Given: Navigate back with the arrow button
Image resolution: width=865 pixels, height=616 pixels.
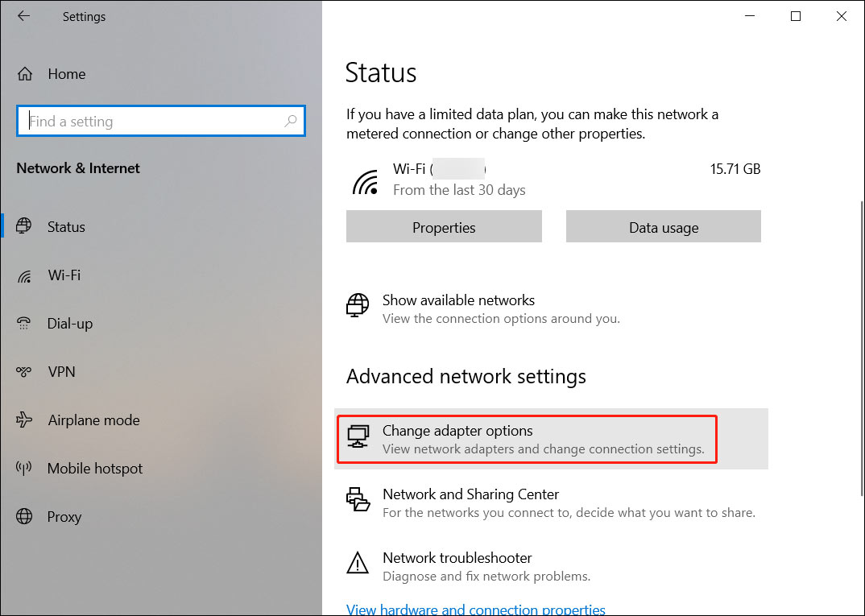Looking at the screenshot, I should pyautogui.click(x=22, y=16).
